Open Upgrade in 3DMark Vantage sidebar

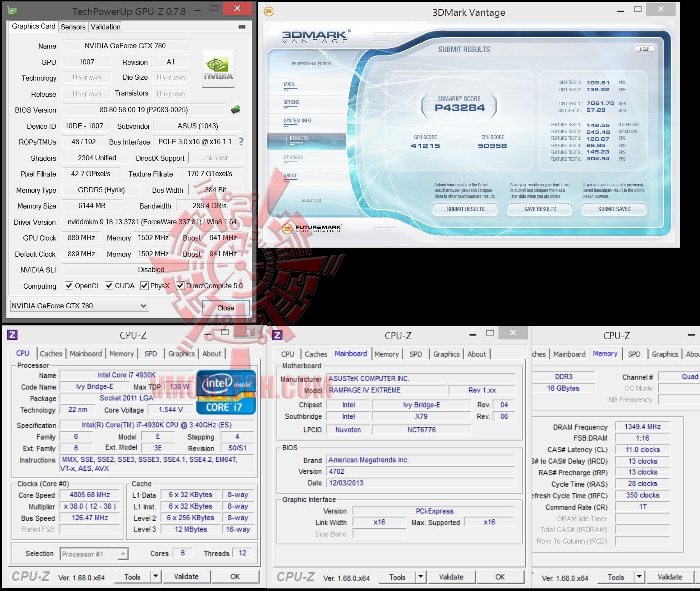pos(294,157)
